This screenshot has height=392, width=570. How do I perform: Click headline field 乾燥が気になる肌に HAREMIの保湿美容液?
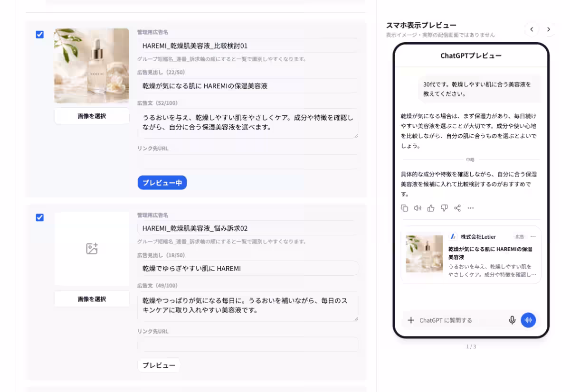click(248, 86)
